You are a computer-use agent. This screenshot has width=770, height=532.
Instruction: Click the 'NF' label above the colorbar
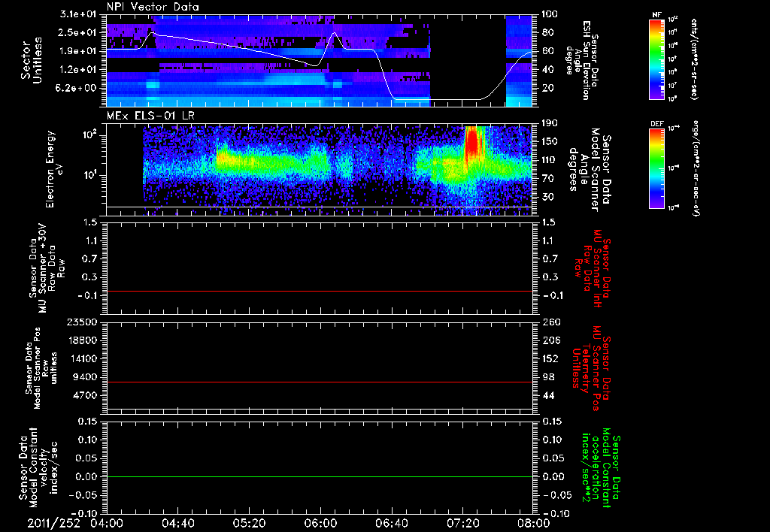(x=657, y=15)
